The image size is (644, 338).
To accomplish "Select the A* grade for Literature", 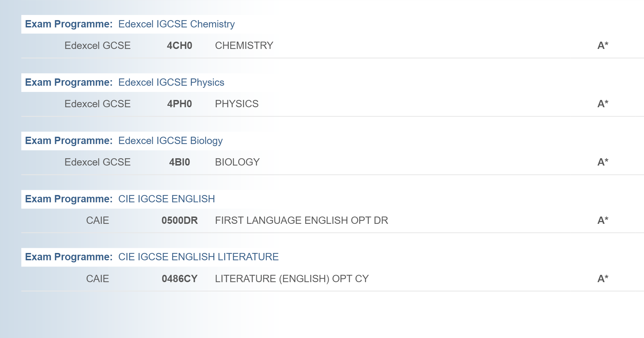I will (603, 279).
